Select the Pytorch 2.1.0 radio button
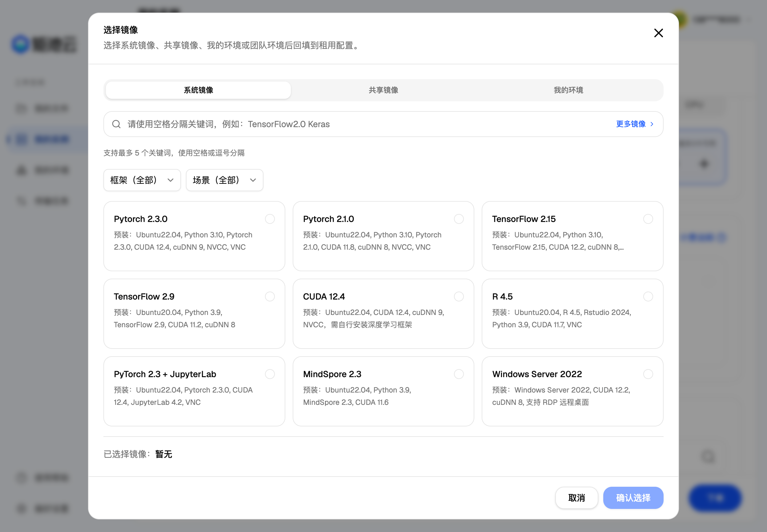This screenshot has height=532, width=767. (459, 219)
